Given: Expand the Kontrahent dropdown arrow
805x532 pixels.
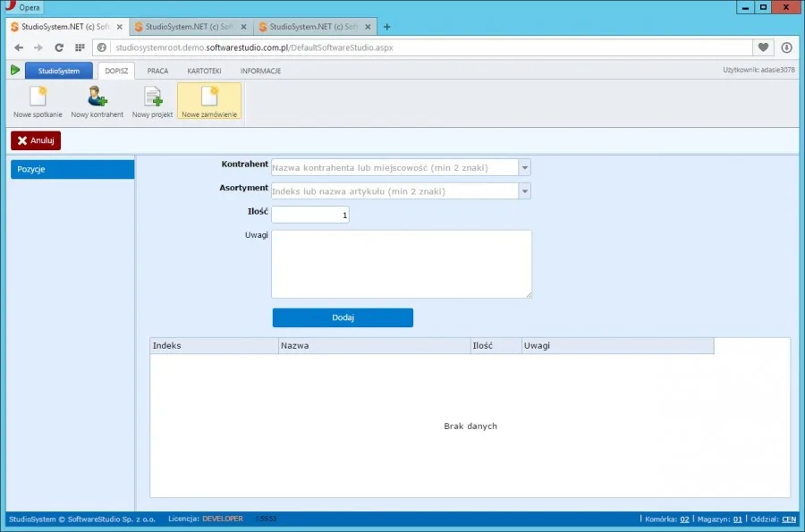Looking at the screenshot, I should tap(525, 167).
